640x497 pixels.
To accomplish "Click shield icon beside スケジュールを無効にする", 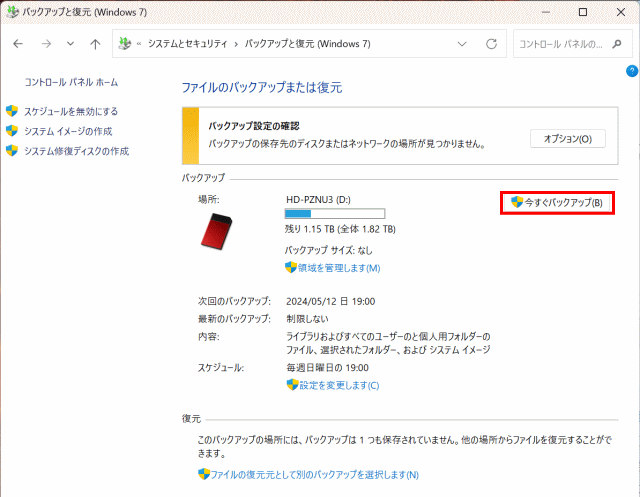I will (x=12, y=111).
